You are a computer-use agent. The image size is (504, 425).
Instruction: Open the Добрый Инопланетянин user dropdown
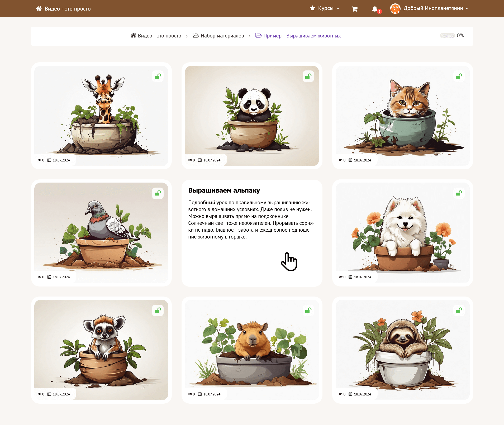[x=433, y=8]
